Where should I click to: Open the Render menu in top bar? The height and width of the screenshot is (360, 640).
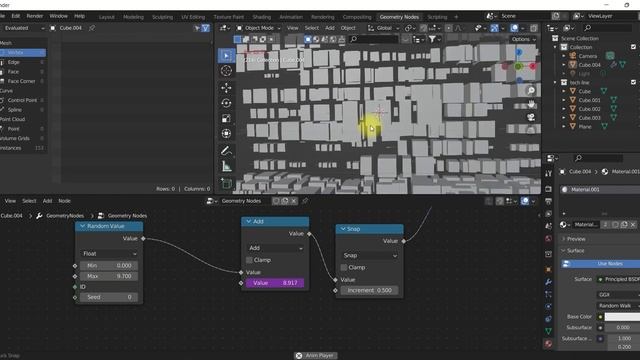tap(35, 16)
